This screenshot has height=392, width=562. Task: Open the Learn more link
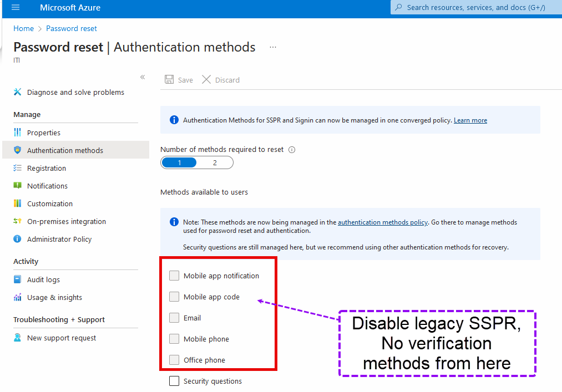470,120
